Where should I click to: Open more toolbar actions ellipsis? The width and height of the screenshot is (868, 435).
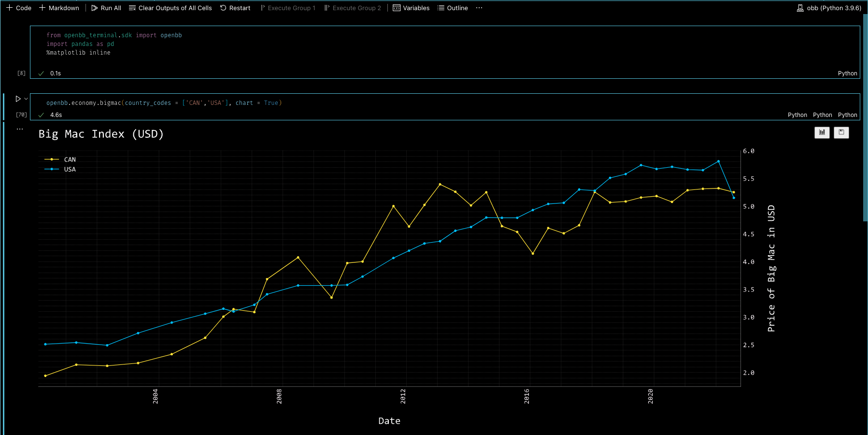(x=479, y=8)
